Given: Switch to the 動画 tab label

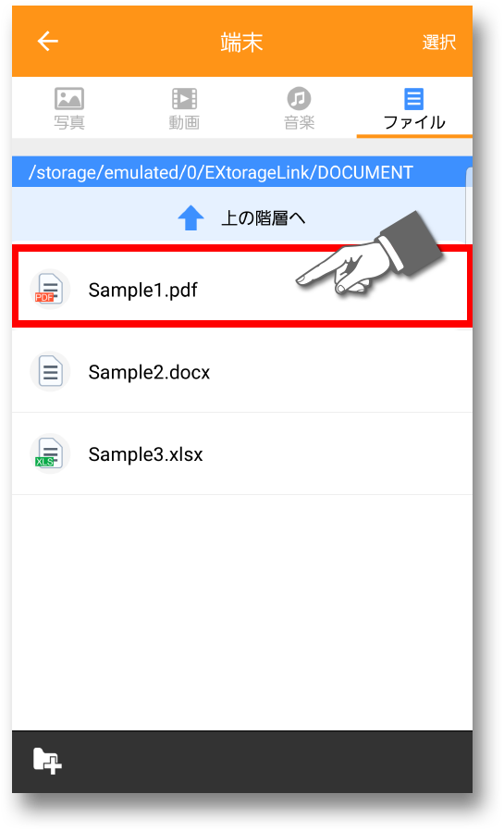Looking at the screenshot, I should pyautogui.click(x=184, y=122).
